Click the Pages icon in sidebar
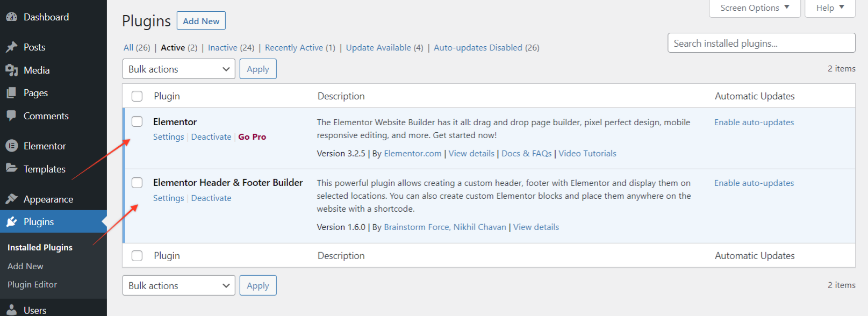Viewport: 868px width, 316px height. point(11,93)
